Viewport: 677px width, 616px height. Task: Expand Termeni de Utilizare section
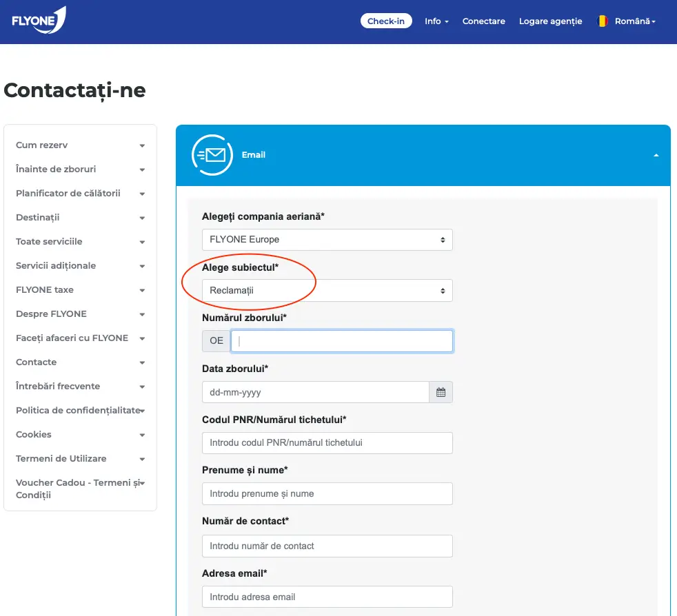point(80,458)
